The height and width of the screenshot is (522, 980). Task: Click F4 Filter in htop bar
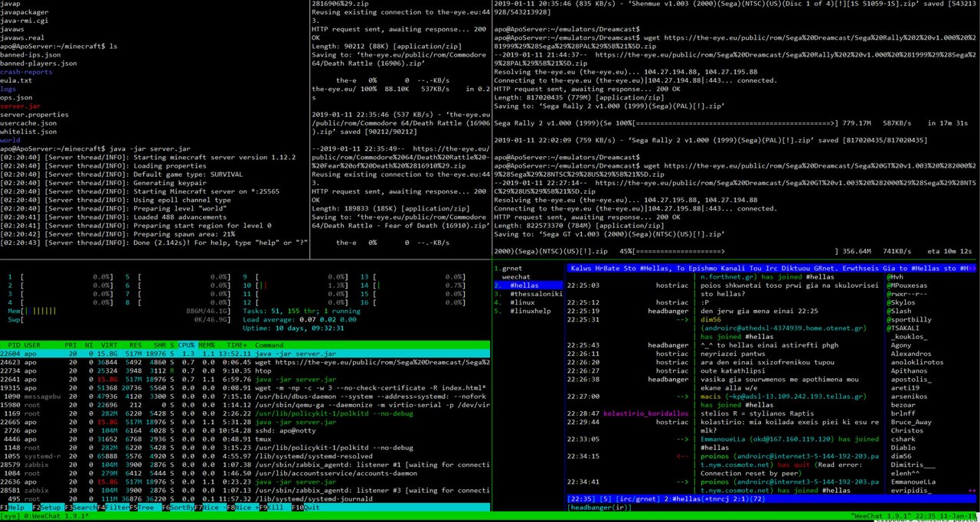click(112, 507)
